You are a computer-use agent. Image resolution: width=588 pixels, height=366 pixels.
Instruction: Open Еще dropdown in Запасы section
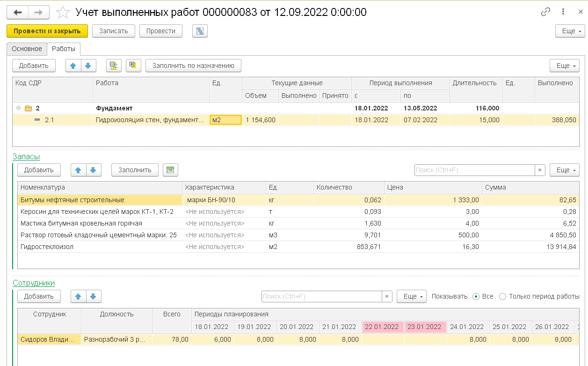(x=564, y=170)
